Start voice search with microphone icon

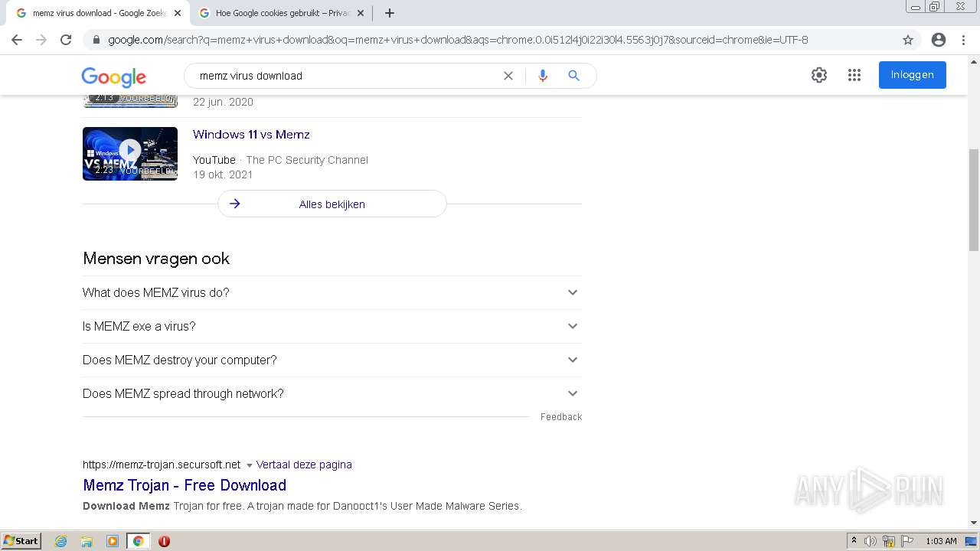pyautogui.click(x=543, y=76)
